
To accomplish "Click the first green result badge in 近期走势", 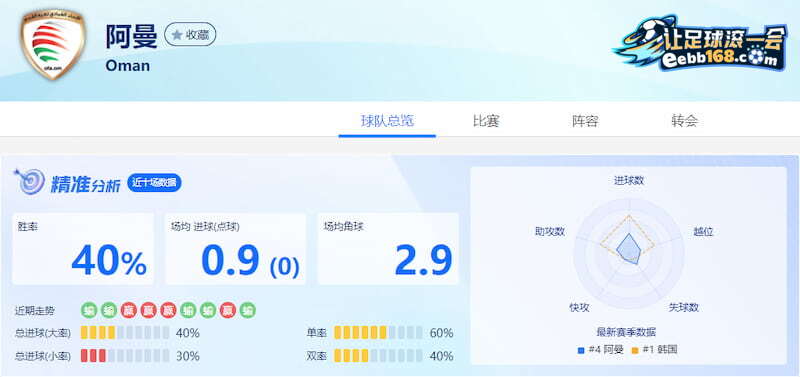I will (89, 310).
